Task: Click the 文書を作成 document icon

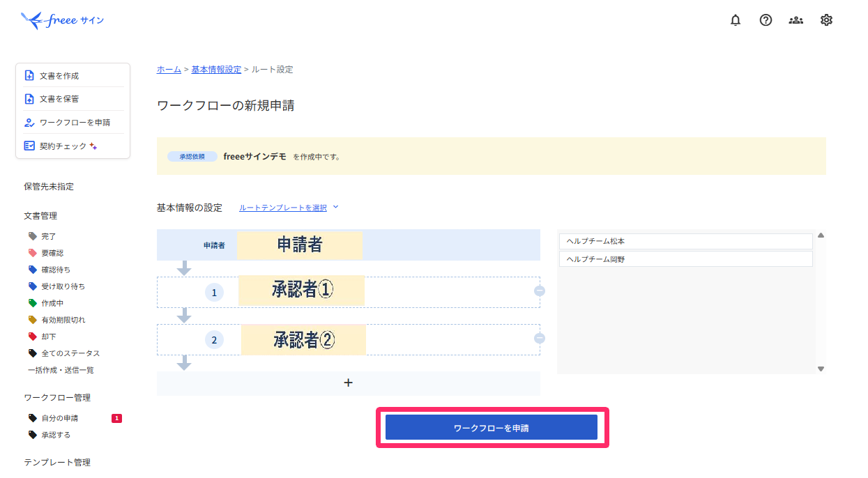Action: (x=29, y=75)
